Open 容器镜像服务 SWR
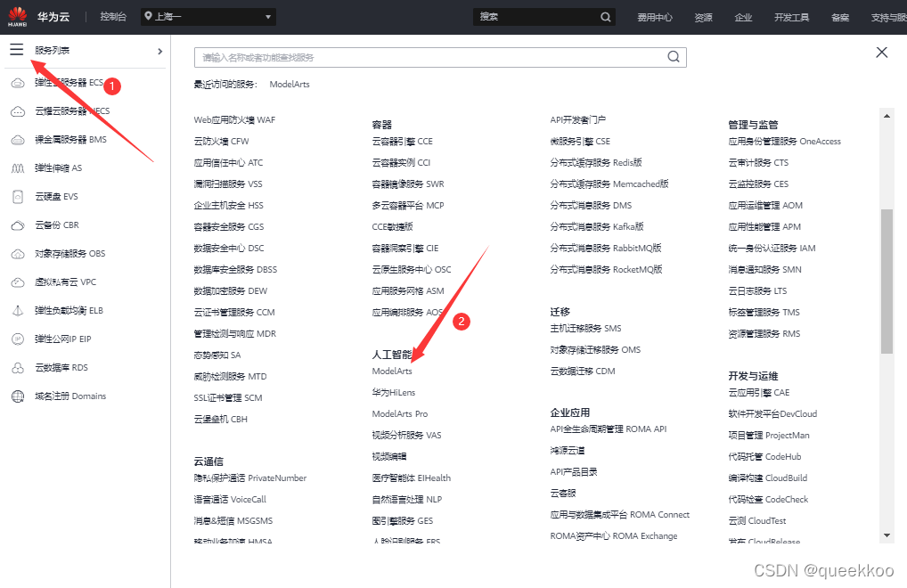This screenshot has width=907, height=588. 408,184
